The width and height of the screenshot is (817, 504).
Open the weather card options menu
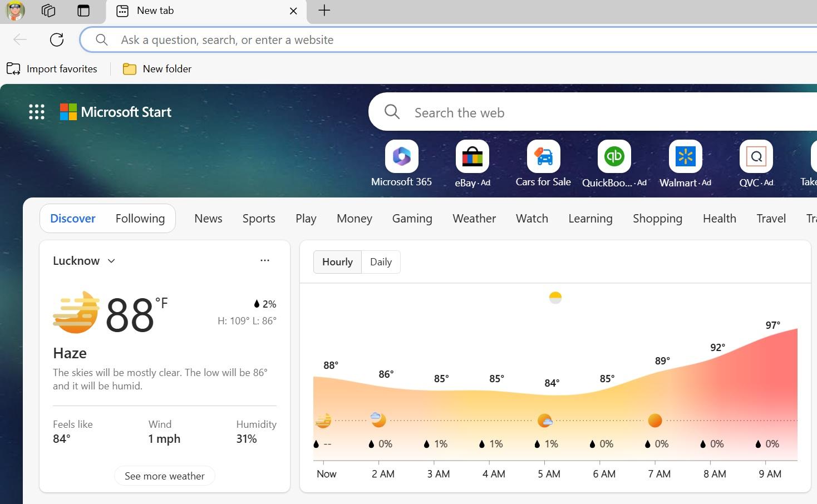(264, 260)
